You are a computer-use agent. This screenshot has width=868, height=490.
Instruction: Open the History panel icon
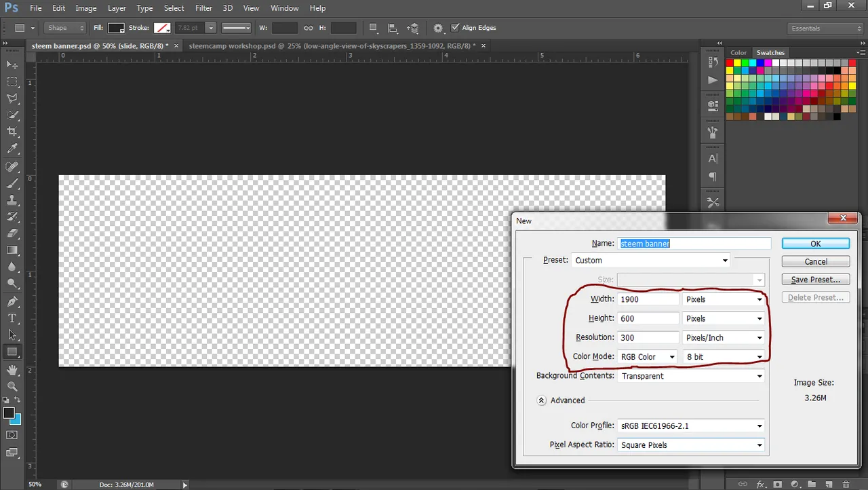[713, 62]
